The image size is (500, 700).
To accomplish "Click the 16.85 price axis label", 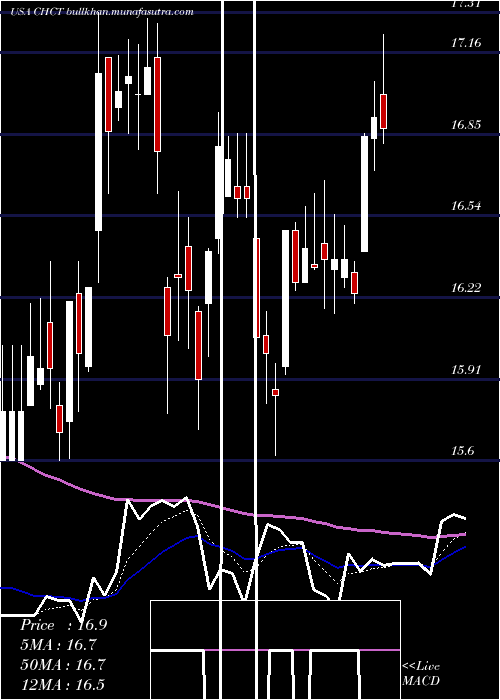I will pyautogui.click(x=466, y=125).
